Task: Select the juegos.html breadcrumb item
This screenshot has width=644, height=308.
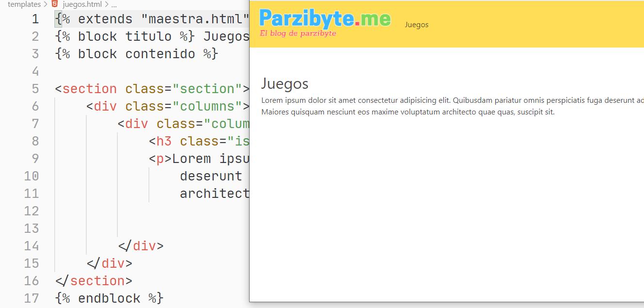Action: pyautogui.click(x=82, y=4)
